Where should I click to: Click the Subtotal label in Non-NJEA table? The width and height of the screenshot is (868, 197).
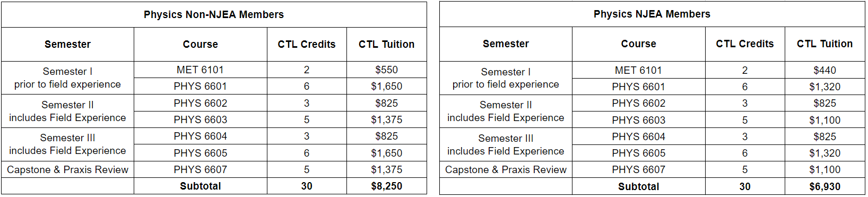click(200, 186)
